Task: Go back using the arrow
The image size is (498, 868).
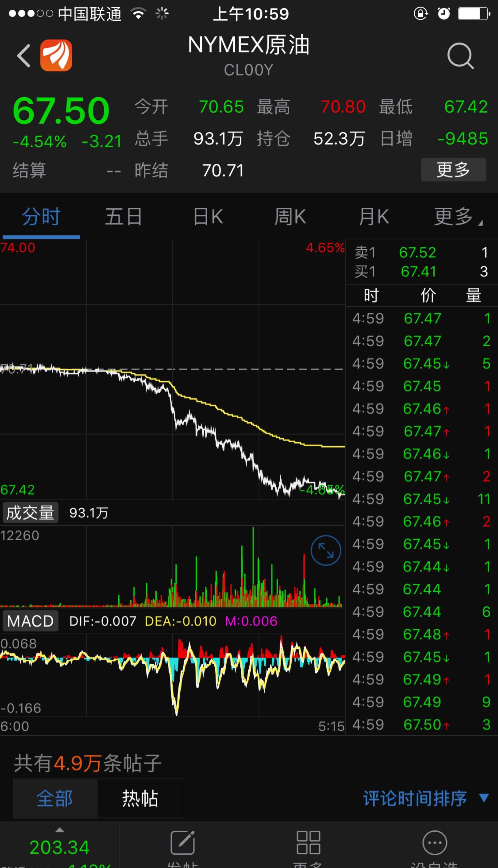Action: coord(24,55)
